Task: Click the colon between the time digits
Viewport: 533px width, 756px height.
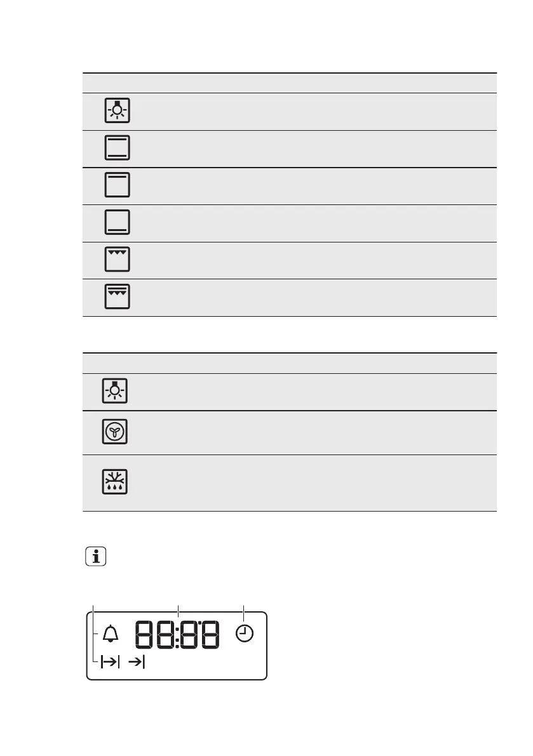Action: [x=177, y=635]
